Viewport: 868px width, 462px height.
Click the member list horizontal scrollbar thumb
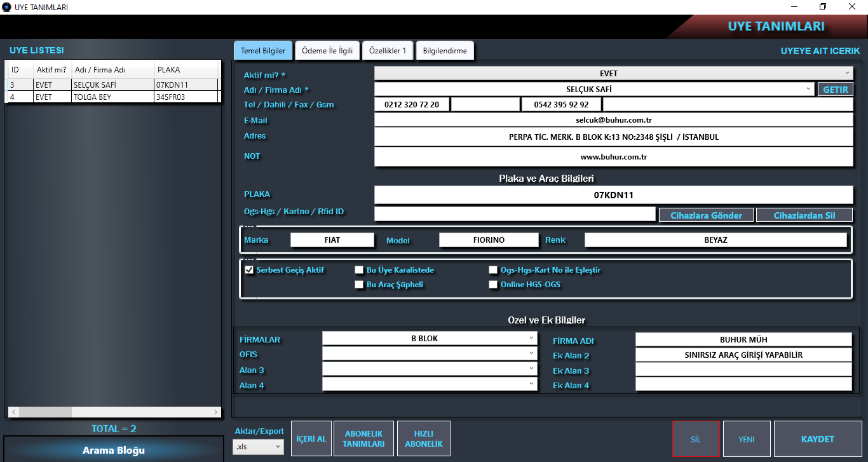click(x=45, y=412)
